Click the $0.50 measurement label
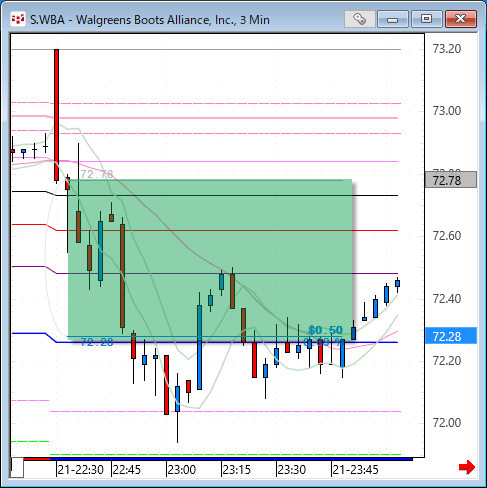Viewport: 487px width, 488px height. pyautogui.click(x=325, y=330)
